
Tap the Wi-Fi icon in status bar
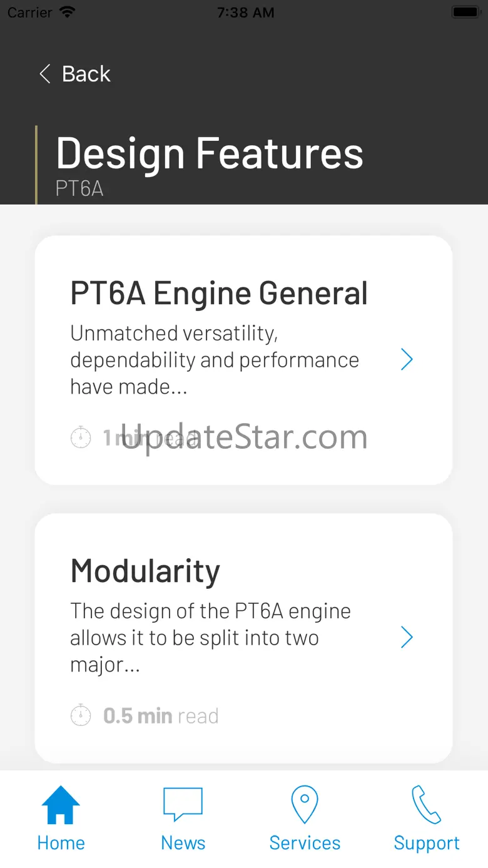(x=66, y=13)
